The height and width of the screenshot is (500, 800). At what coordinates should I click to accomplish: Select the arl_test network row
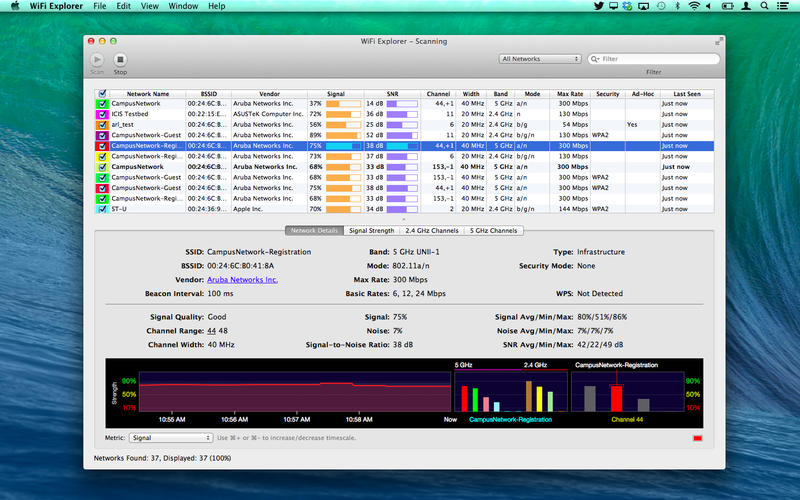tap(404, 124)
